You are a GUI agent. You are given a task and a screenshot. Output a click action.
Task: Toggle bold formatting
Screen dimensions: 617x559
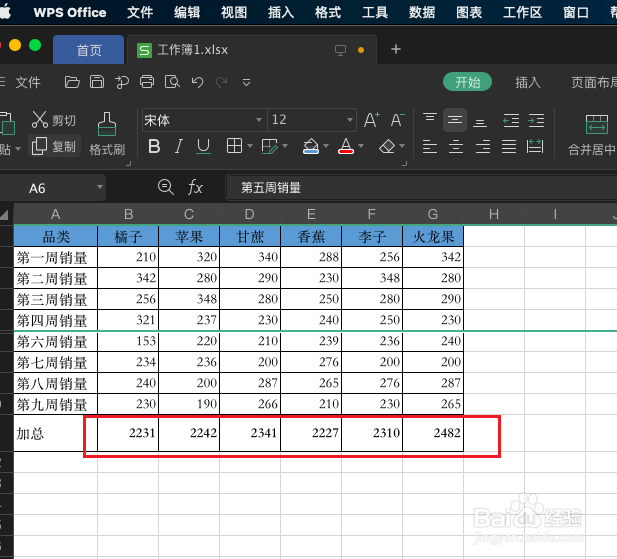click(x=154, y=146)
